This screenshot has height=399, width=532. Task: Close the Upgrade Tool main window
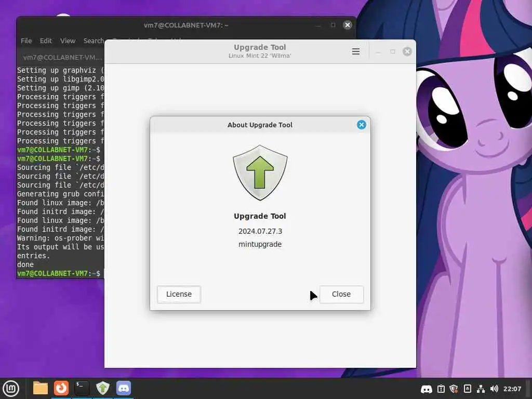(407, 51)
